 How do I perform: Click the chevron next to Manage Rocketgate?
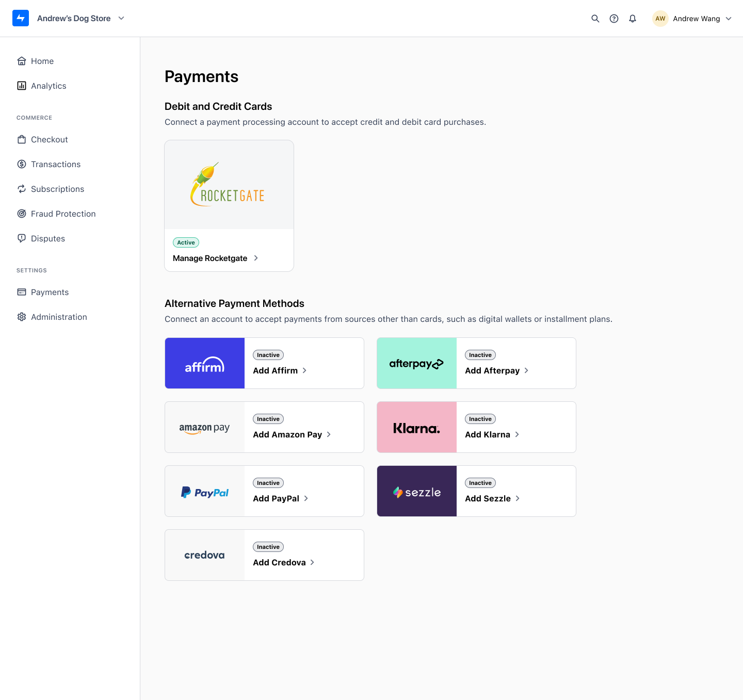click(256, 258)
